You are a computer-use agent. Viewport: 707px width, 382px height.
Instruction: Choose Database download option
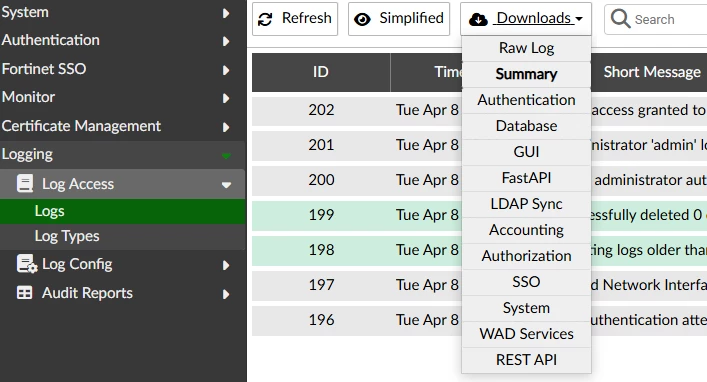click(526, 126)
